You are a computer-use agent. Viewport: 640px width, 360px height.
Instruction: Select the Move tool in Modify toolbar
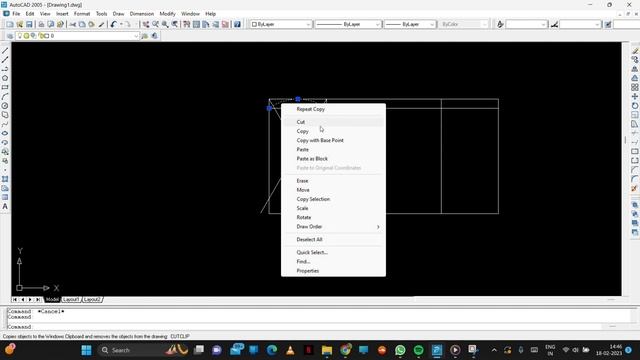tap(635, 97)
